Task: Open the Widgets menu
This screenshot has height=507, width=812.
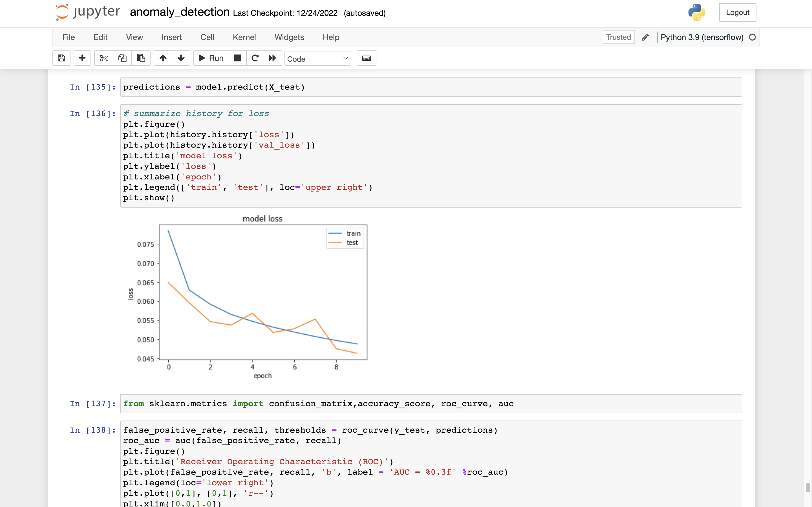Action: (x=289, y=37)
